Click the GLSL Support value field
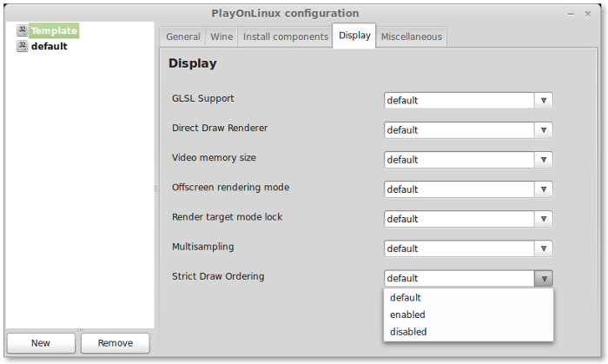Screen dimensions: 608x364 (x=459, y=101)
